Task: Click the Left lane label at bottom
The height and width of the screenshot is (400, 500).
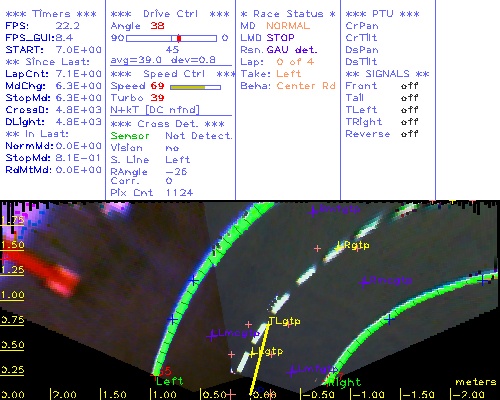Action: point(170,381)
